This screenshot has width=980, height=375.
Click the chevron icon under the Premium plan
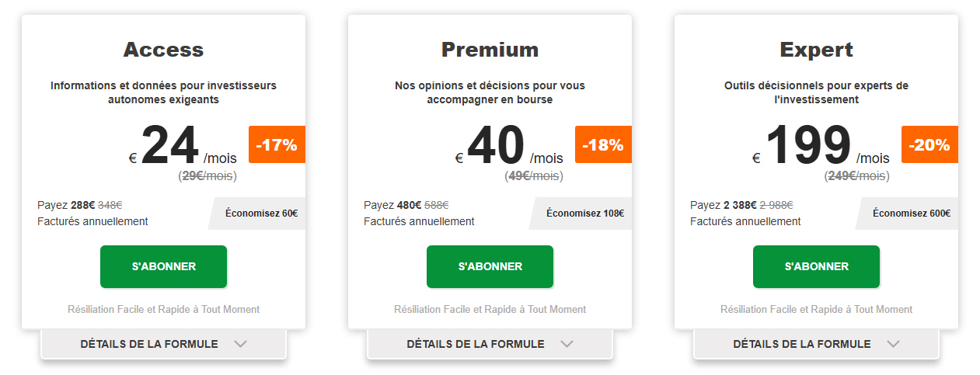click(567, 344)
